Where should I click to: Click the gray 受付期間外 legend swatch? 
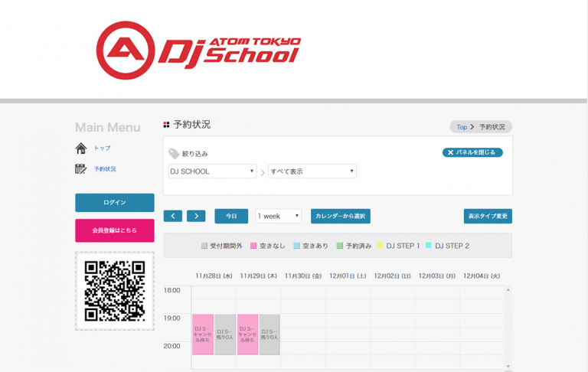tap(204, 246)
